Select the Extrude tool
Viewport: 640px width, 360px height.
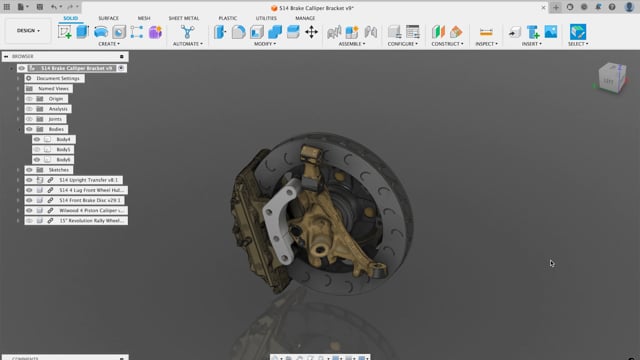(x=82, y=32)
